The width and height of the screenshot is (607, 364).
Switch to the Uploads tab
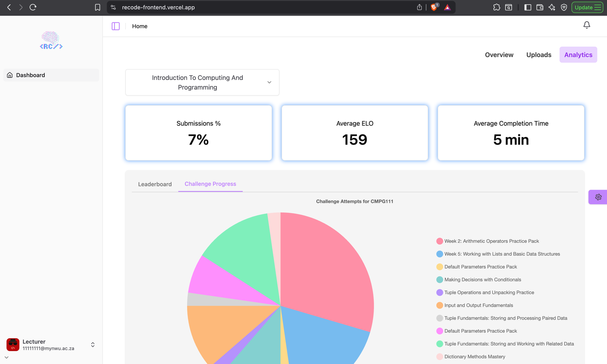(x=539, y=55)
